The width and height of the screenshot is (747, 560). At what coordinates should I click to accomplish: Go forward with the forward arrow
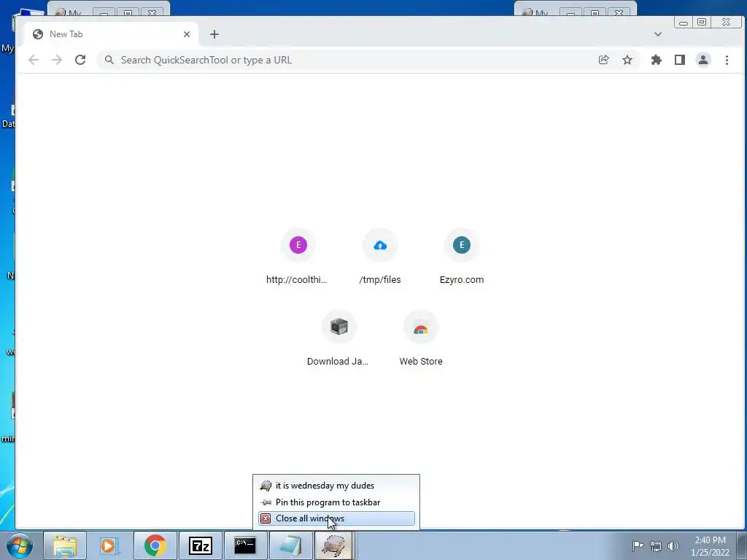click(57, 60)
